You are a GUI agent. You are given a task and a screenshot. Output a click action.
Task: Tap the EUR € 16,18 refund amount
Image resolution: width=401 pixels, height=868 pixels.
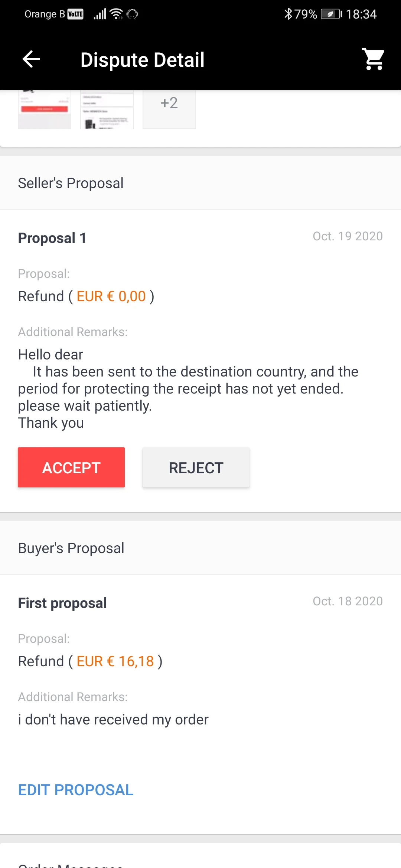point(115,661)
